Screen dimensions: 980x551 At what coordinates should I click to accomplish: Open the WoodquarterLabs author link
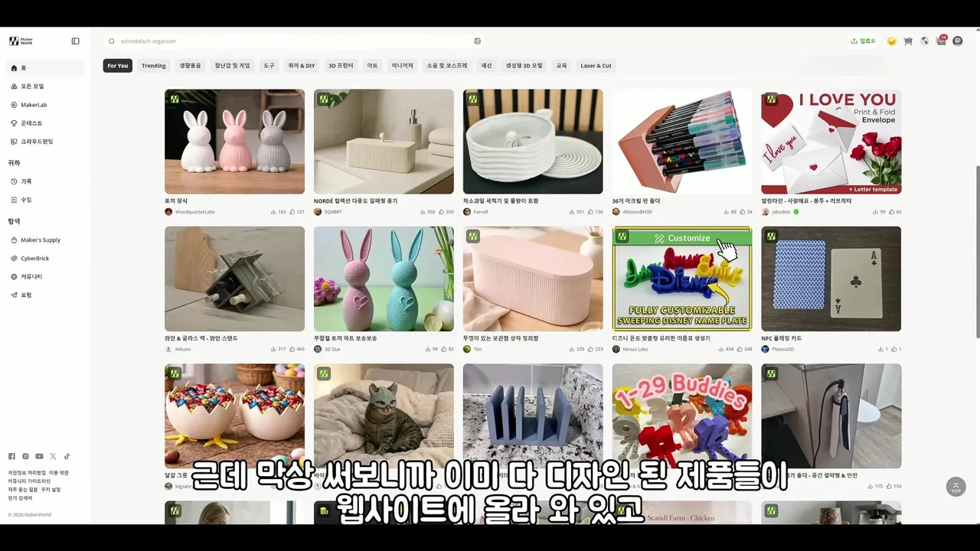[194, 212]
